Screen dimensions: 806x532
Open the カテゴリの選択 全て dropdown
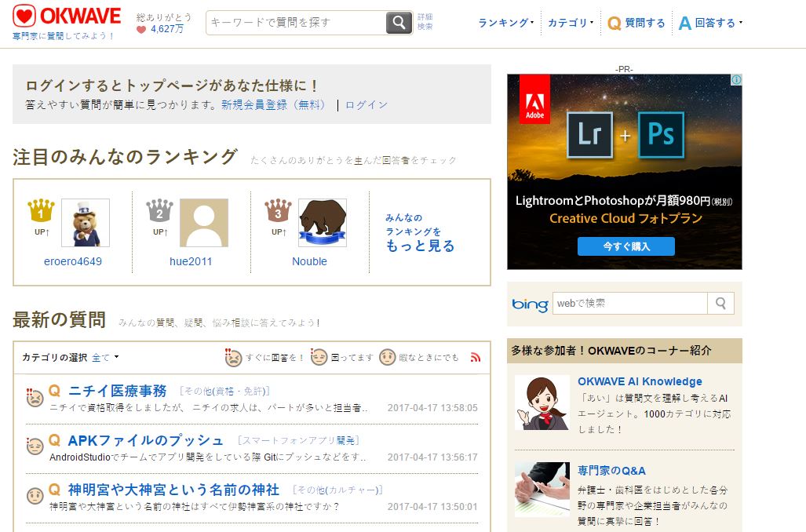click(105, 357)
